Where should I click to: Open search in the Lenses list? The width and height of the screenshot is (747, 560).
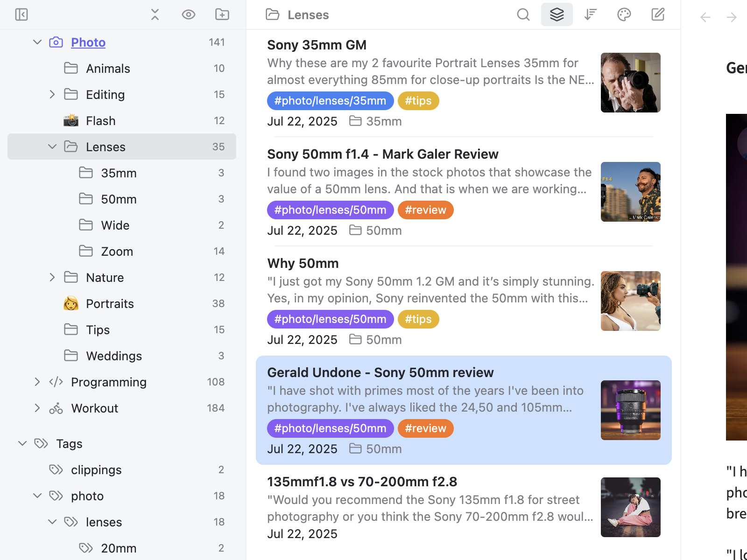[x=523, y=14]
